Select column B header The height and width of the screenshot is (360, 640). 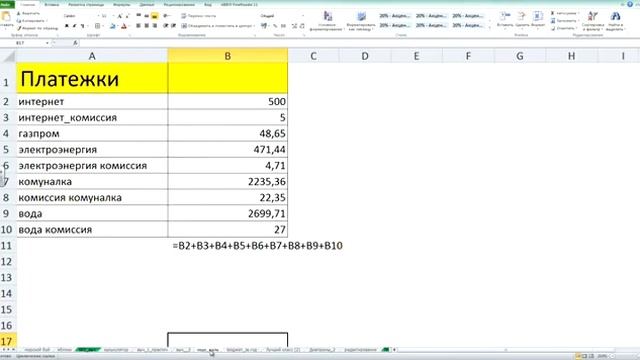click(227, 56)
